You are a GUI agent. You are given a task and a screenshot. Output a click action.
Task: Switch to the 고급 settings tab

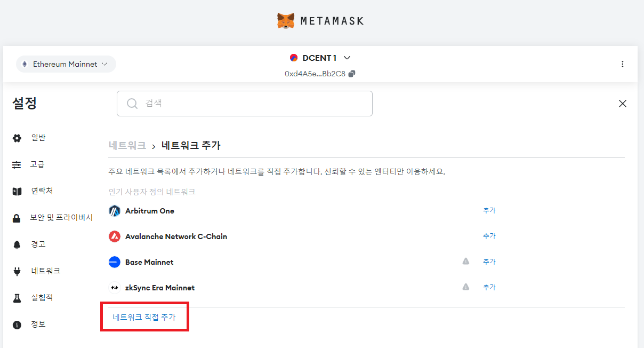coord(37,164)
